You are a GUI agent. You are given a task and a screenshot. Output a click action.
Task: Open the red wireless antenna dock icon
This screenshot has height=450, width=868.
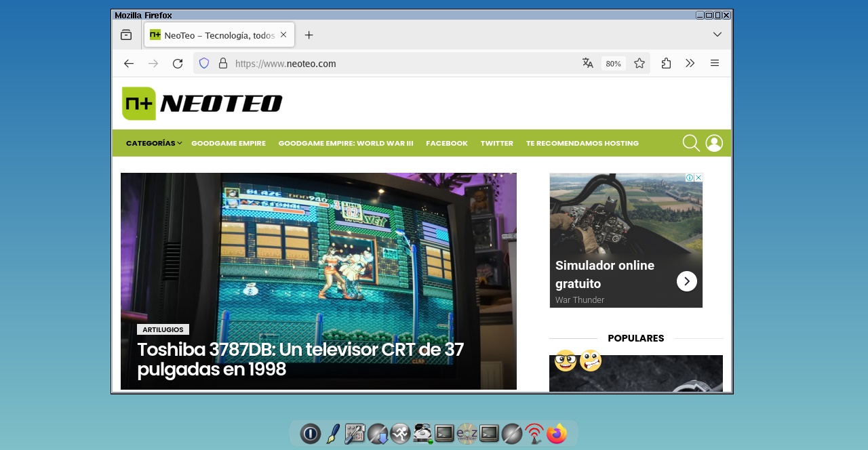[534, 433]
